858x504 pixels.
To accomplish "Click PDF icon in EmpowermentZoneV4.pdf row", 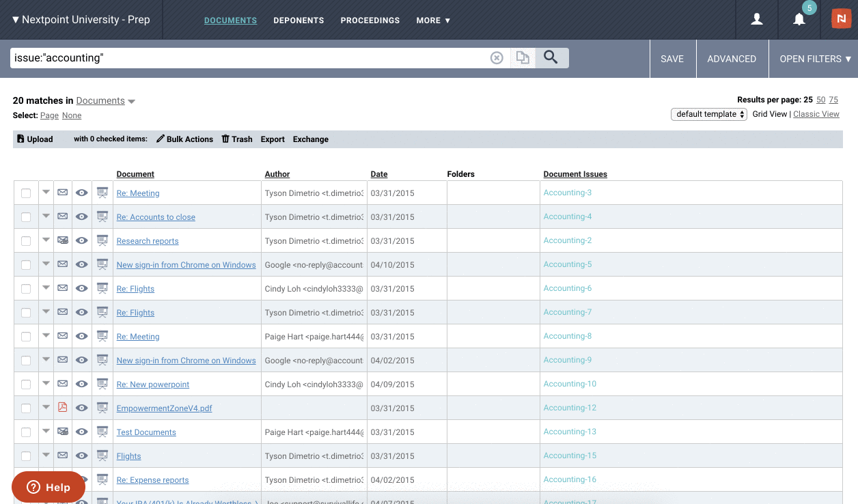I will point(63,408).
